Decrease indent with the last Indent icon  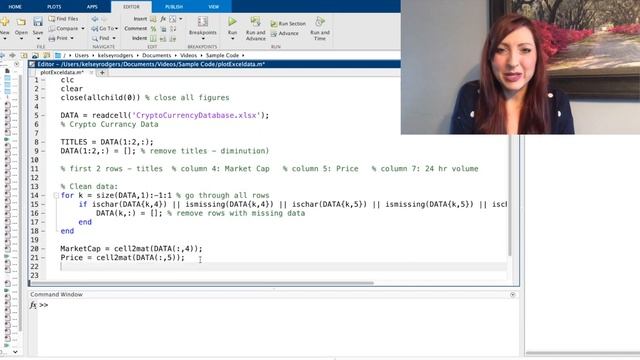coord(173,38)
